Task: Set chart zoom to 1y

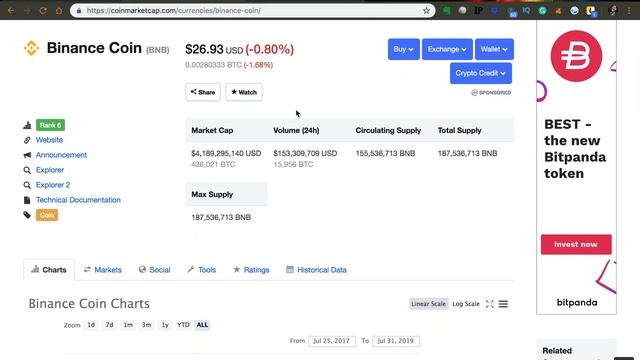Action: click(x=165, y=325)
